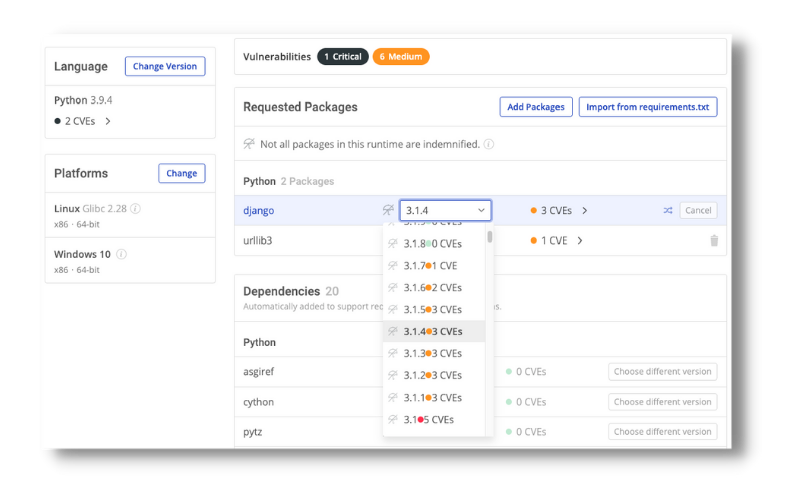Select version 3.1.4 in dropdown list
800x500 pixels.
(x=434, y=332)
